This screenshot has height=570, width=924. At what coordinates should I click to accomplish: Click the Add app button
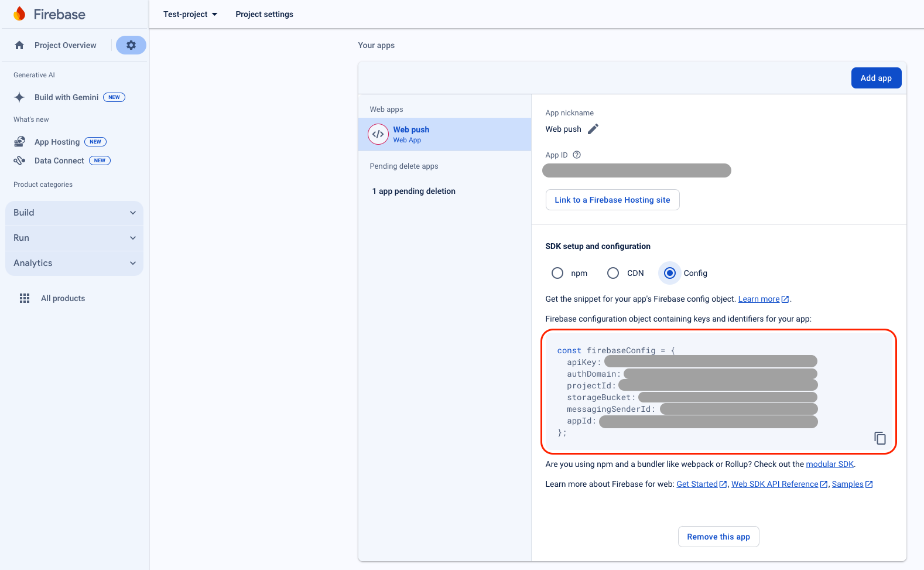click(876, 78)
